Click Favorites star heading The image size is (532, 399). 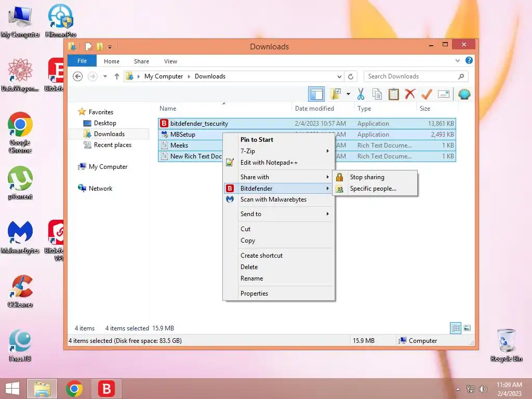point(96,112)
